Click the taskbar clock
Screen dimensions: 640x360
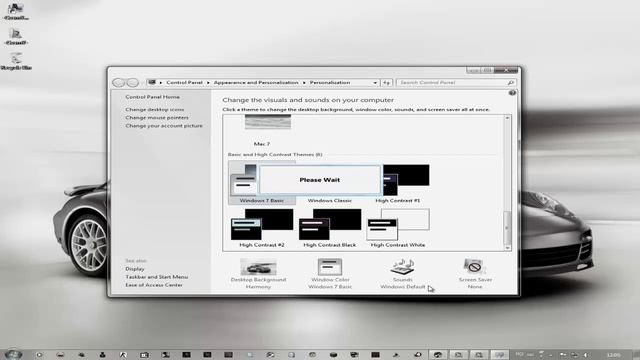(x=613, y=355)
